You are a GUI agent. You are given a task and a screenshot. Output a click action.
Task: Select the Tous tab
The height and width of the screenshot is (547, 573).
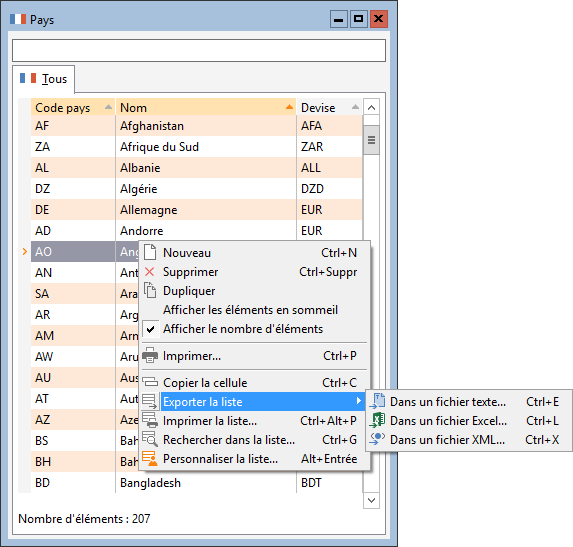point(43,79)
